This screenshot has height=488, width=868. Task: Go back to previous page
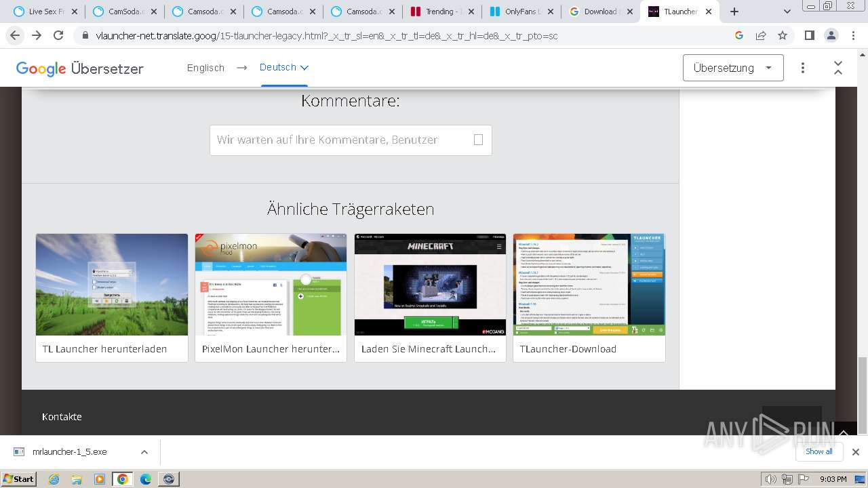coord(15,35)
